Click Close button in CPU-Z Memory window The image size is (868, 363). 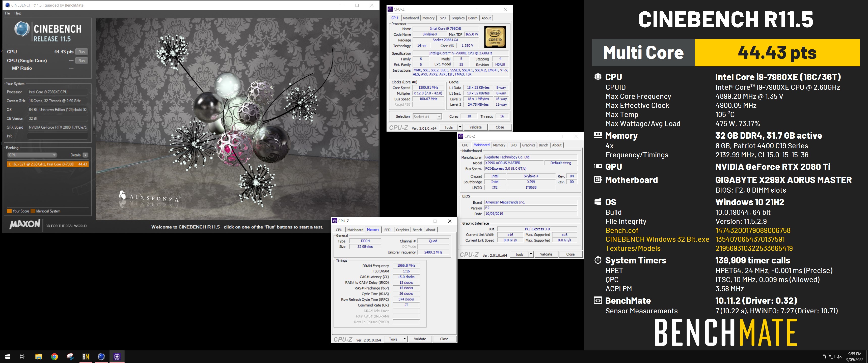(444, 339)
